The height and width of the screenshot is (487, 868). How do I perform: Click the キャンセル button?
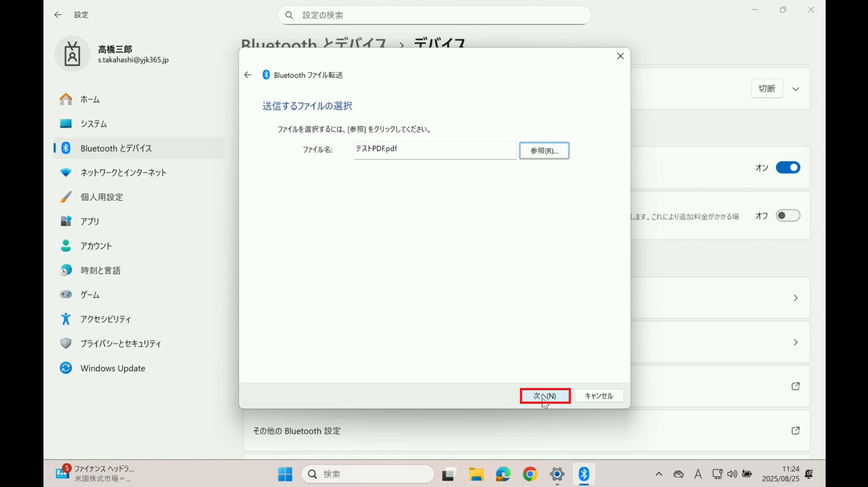point(599,396)
